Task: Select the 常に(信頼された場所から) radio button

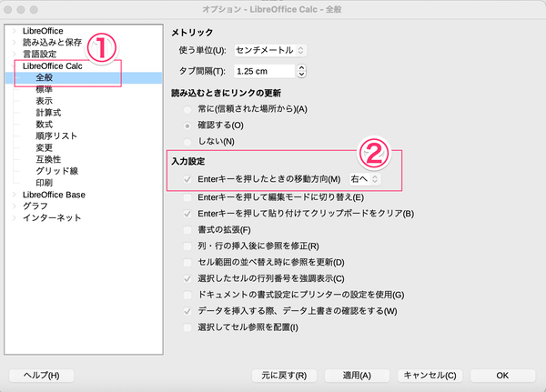Action: [187, 110]
